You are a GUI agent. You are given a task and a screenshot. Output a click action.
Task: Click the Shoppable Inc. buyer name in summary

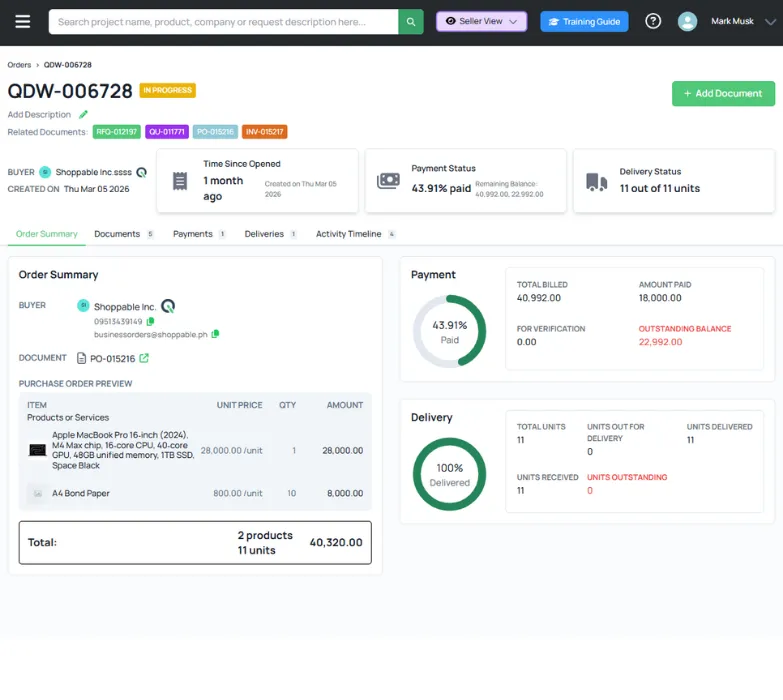pyautogui.click(x=125, y=307)
